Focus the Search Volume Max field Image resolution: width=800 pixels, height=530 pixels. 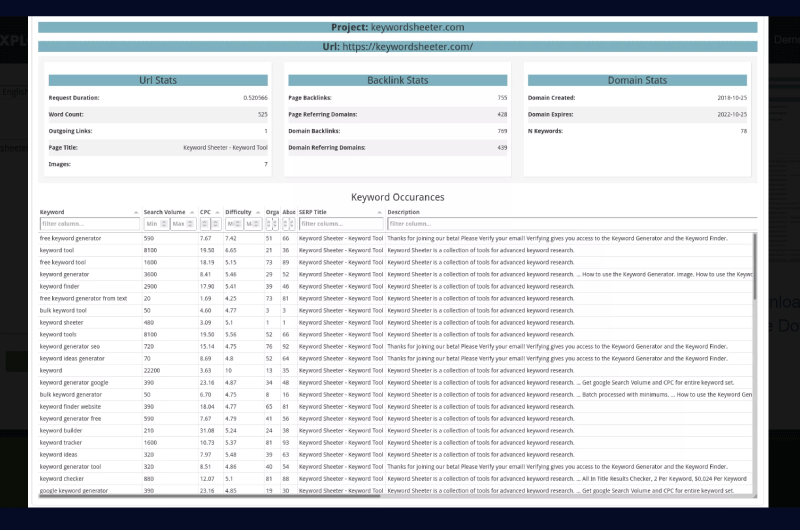(183, 223)
